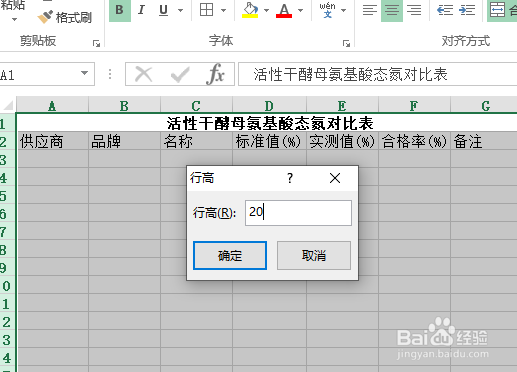Toggle center alignment icon

point(392,10)
